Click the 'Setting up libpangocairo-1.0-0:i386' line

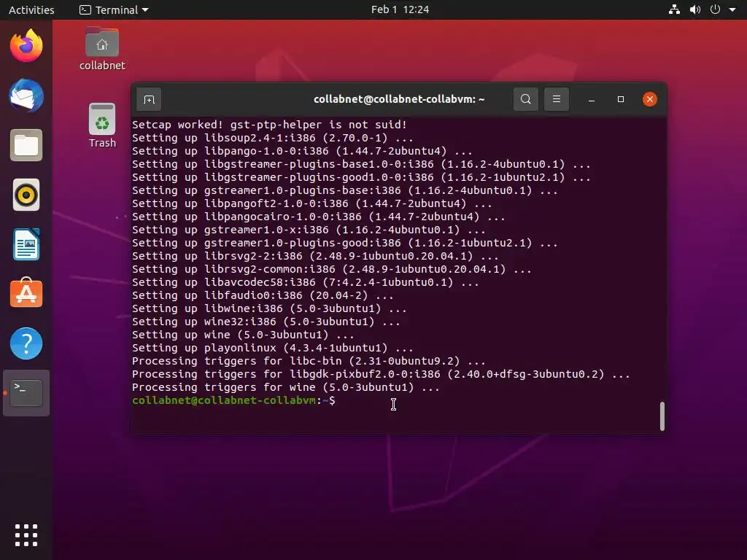318,217
